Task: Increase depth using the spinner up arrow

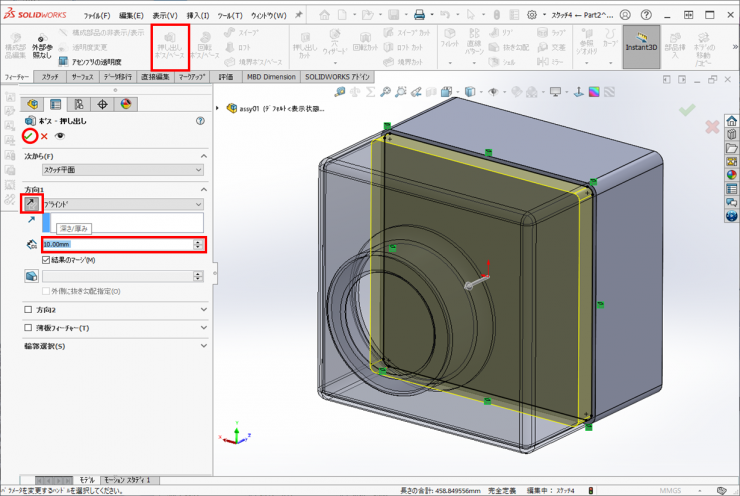Action: click(x=198, y=241)
